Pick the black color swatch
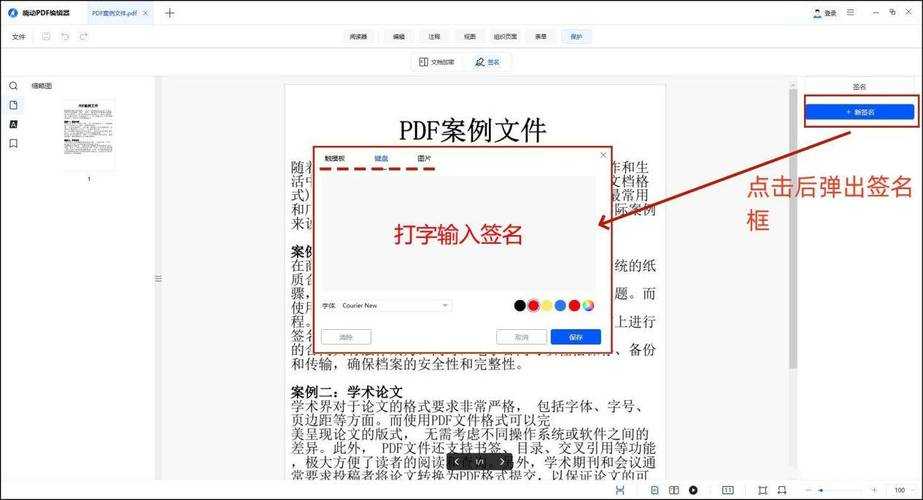 click(520, 305)
